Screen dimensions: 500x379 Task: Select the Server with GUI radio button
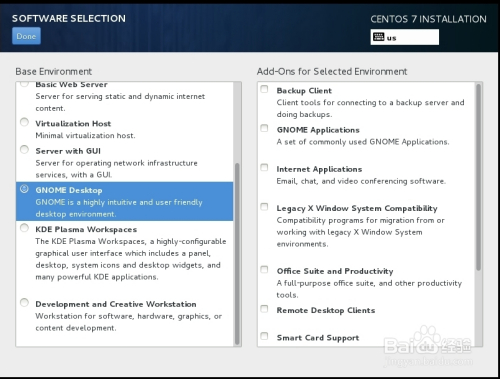point(24,149)
